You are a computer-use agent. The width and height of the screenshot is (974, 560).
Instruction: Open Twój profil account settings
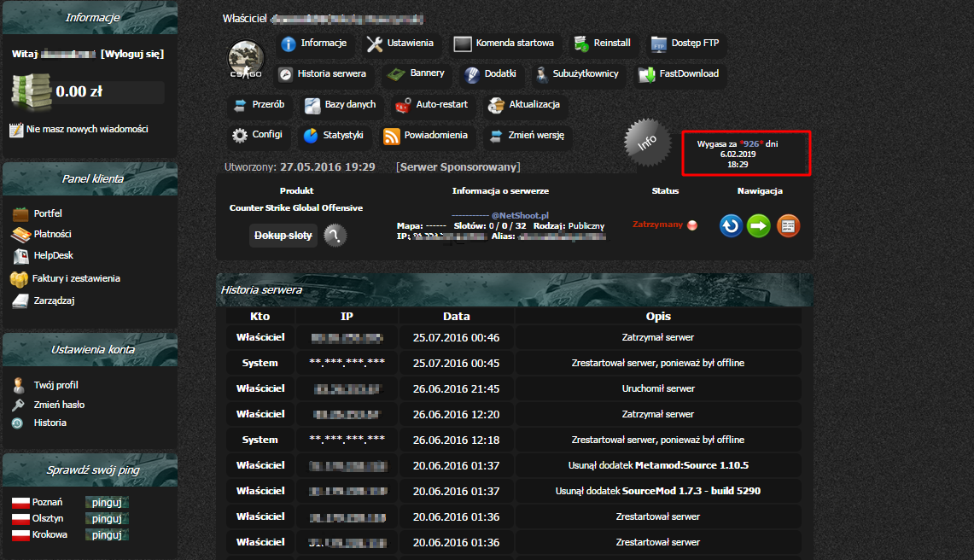tap(55, 385)
